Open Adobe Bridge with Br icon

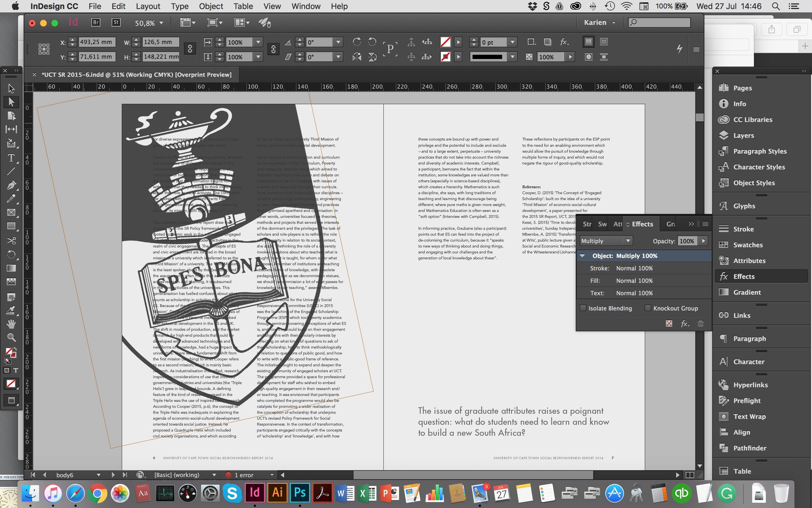pyautogui.click(x=96, y=23)
